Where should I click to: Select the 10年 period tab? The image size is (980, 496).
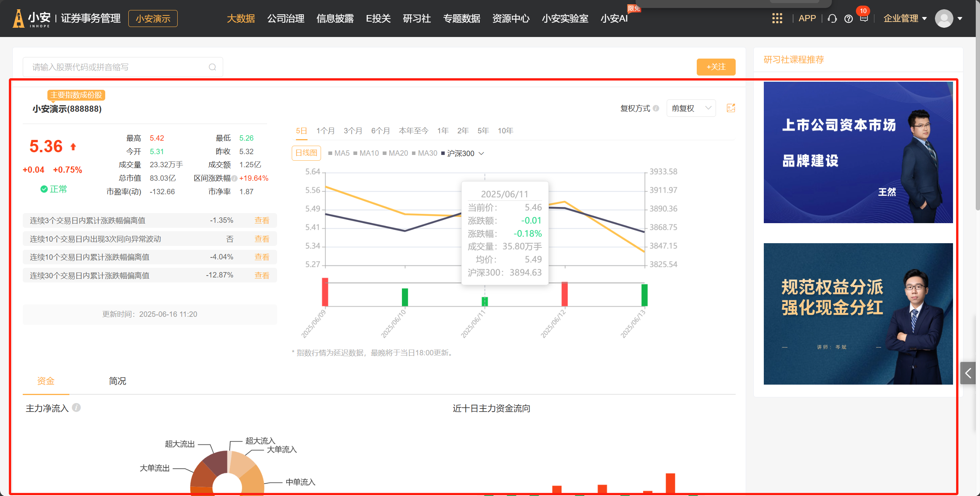click(505, 131)
